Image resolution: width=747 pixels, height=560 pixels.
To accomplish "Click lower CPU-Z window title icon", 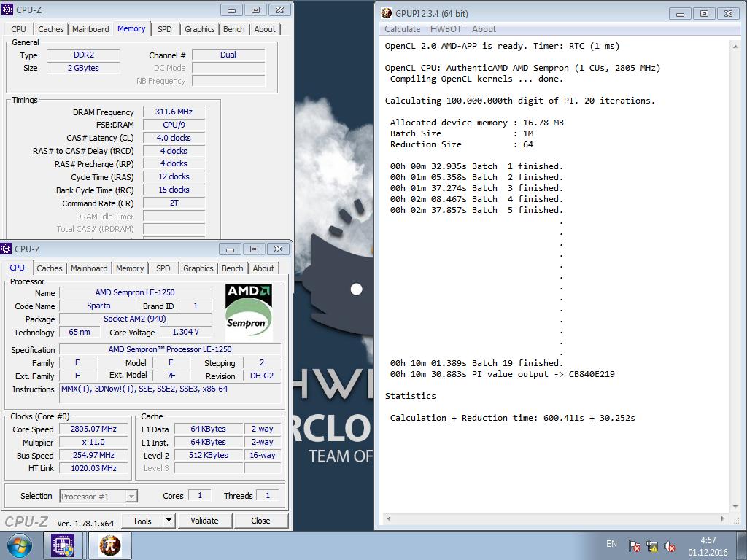I will click(x=6, y=249).
